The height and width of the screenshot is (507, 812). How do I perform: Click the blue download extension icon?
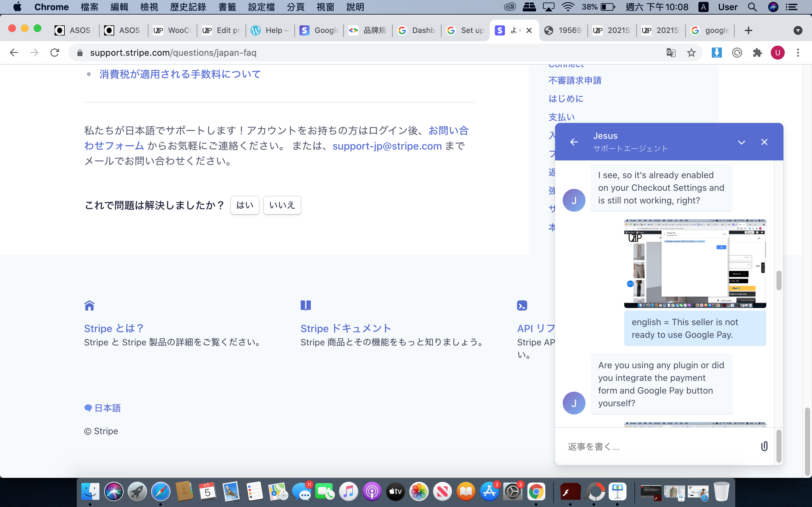[717, 53]
